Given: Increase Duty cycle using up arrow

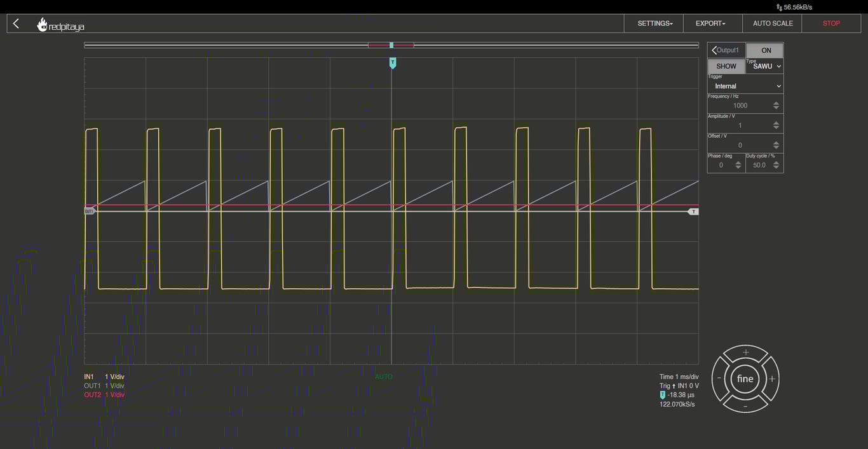Looking at the screenshot, I should click(776, 163).
